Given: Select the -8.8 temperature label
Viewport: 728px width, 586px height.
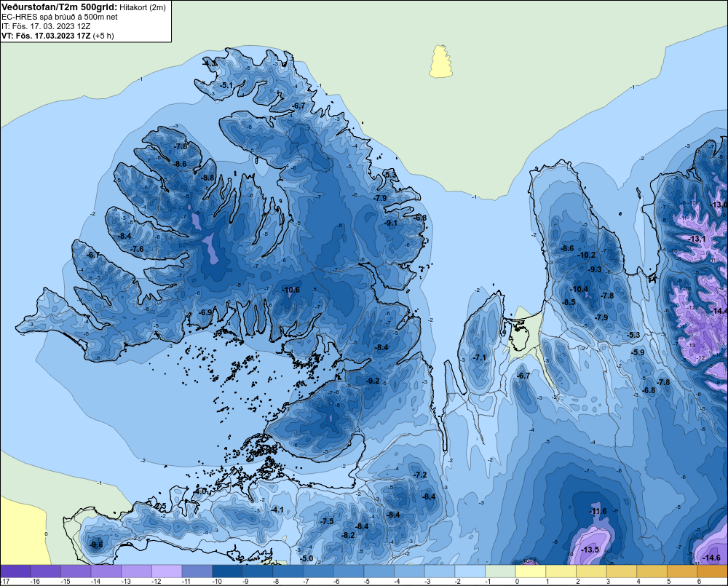Looking at the screenshot, I should tap(208, 178).
